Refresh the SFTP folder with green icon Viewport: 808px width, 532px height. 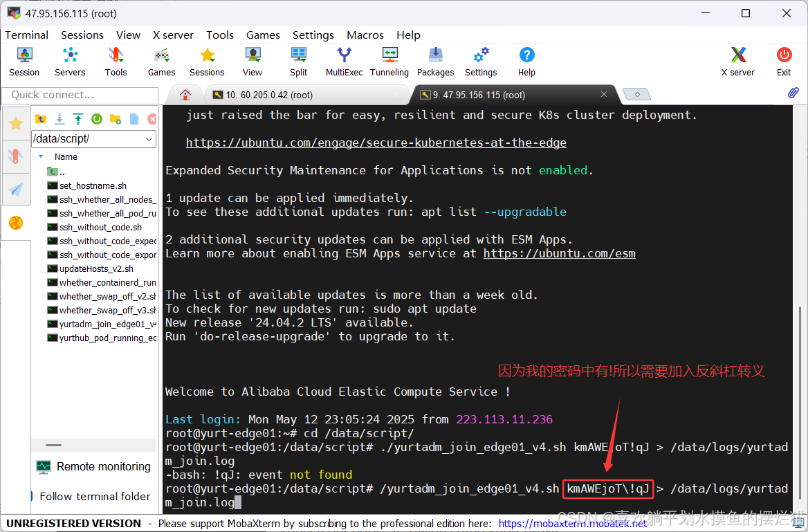point(96,119)
